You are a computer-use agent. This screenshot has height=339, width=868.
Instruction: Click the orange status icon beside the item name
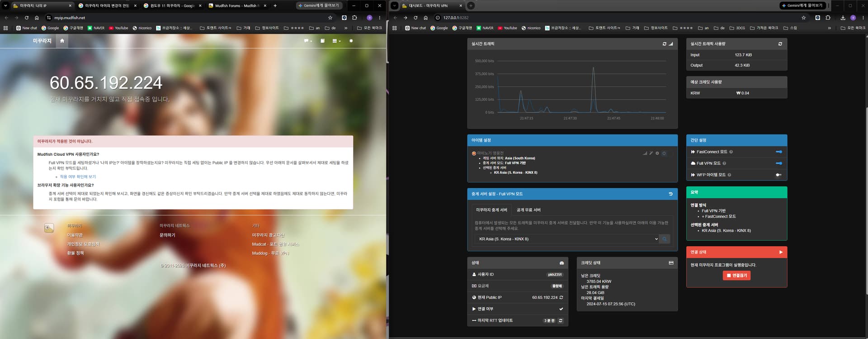[474, 153]
